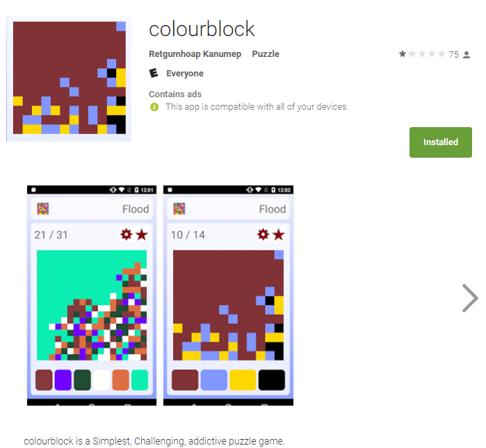Select the black colour swatch

[x=272, y=380]
